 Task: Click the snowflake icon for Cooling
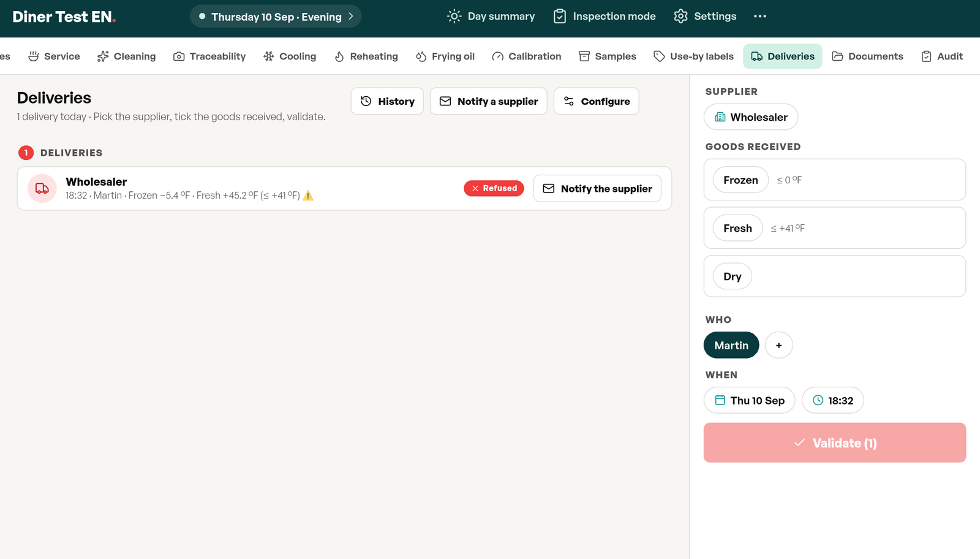click(269, 56)
